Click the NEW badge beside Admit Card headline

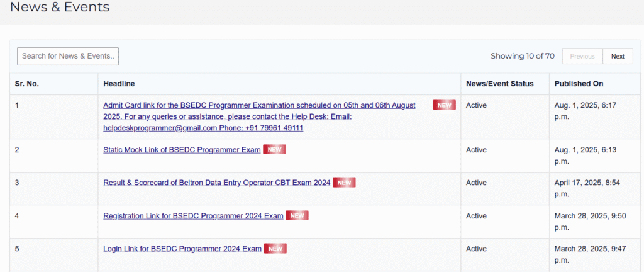pos(445,105)
